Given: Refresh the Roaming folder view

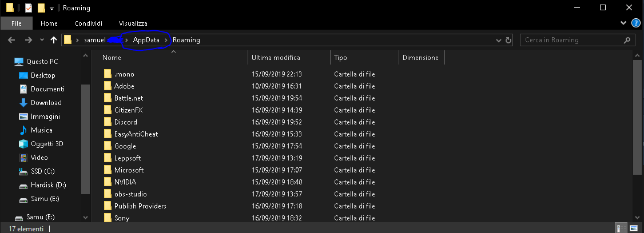Looking at the screenshot, I should pos(508,40).
